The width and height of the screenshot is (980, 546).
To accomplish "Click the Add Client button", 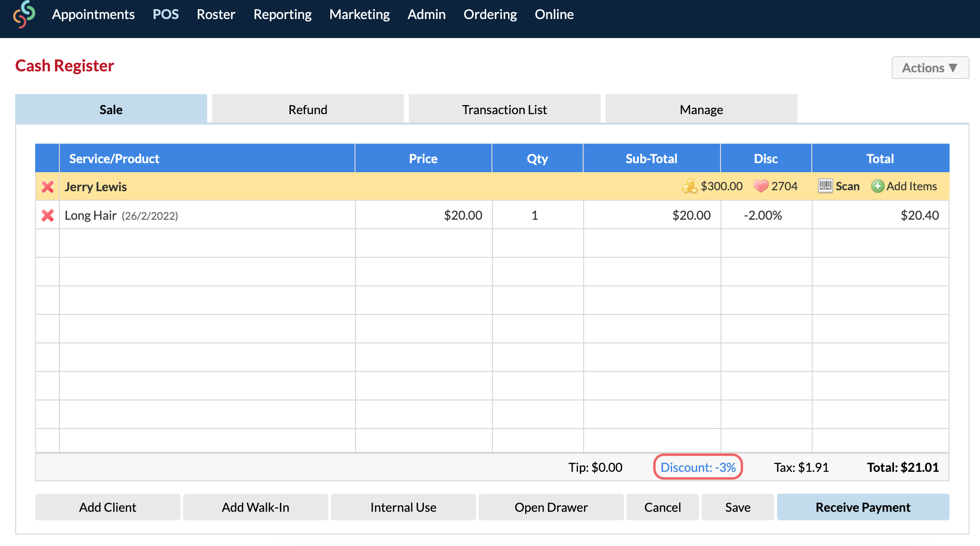I will (x=108, y=507).
